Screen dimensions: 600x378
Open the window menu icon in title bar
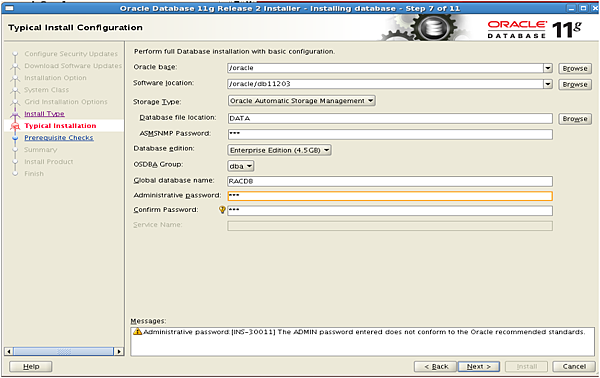9,8
